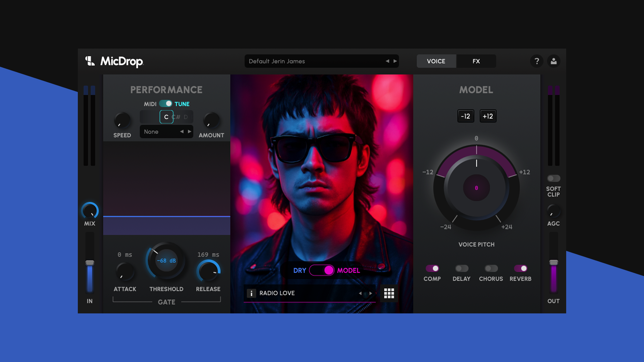
Task: Click the user account icon
Action: coord(554,61)
